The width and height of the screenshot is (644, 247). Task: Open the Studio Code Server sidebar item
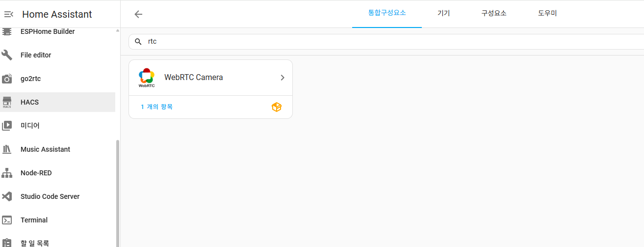tap(58, 196)
